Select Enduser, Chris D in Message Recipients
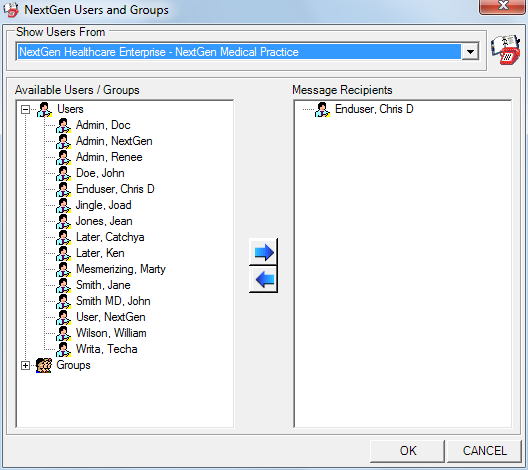The height and width of the screenshot is (470, 528). (374, 109)
